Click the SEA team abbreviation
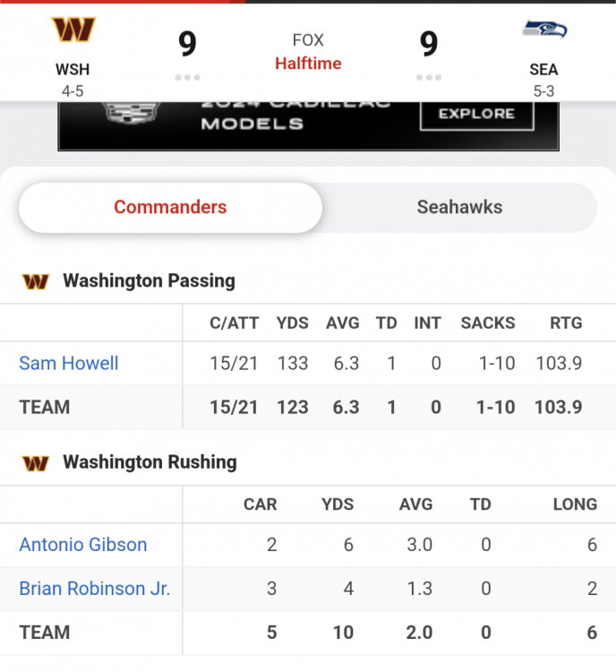 543,70
